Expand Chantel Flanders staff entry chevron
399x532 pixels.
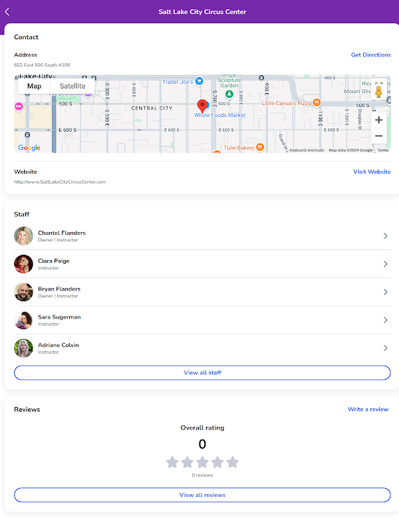pyautogui.click(x=386, y=236)
